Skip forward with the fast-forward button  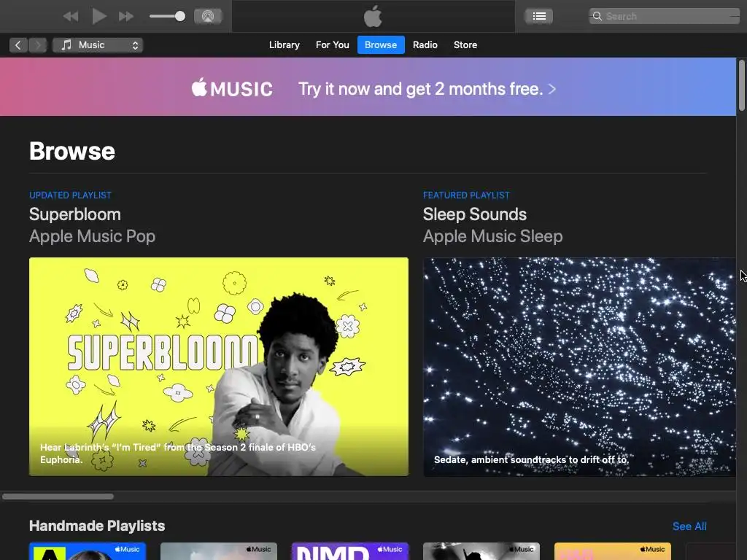(x=125, y=17)
